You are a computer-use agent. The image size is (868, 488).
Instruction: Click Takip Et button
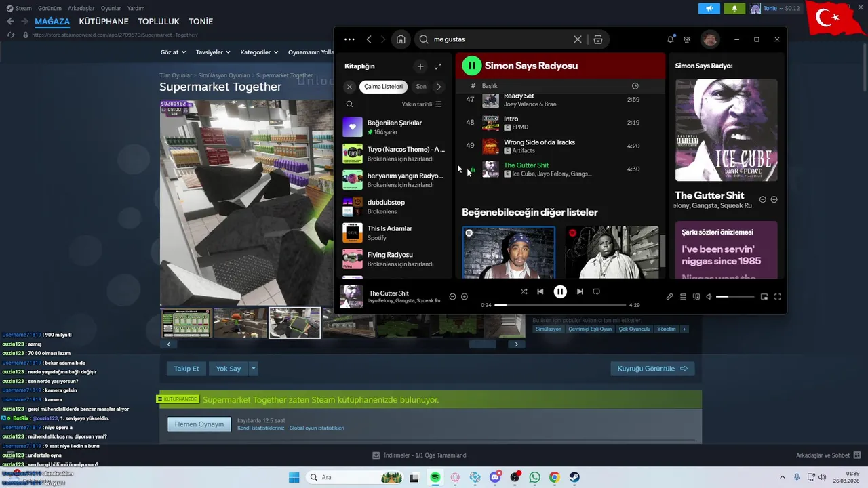tap(186, 369)
